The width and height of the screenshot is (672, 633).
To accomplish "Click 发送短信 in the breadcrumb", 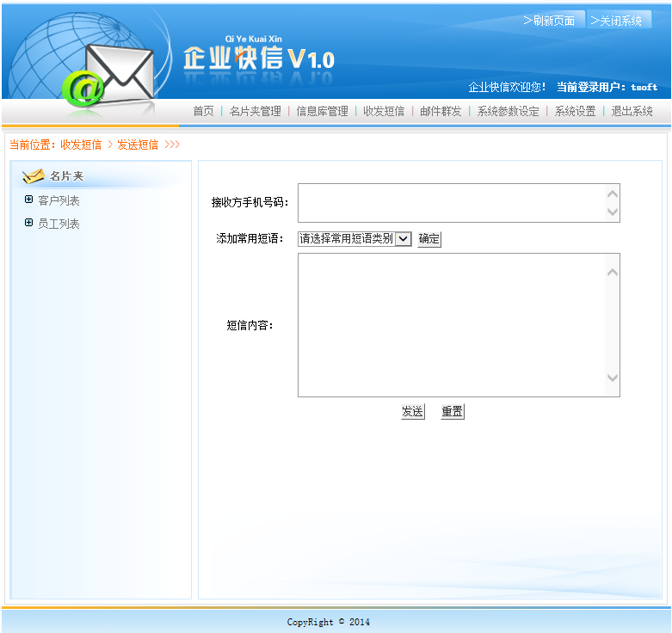I will pyautogui.click(x=138, y=144).
